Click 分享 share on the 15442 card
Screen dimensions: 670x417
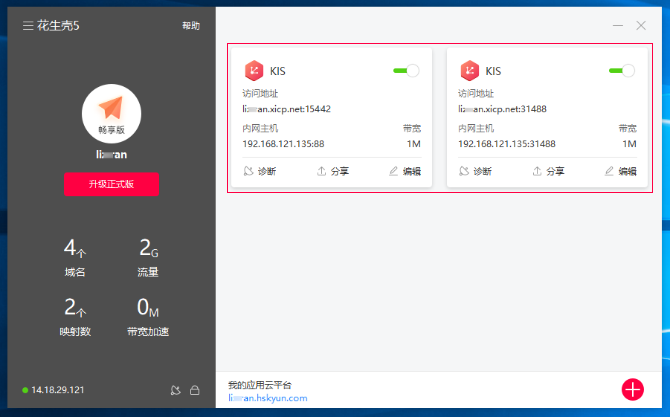coord(333,171)
